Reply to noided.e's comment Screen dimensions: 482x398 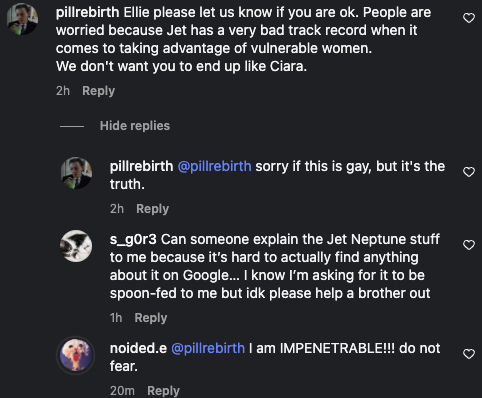pyautogui.click(x=163, y=391)
